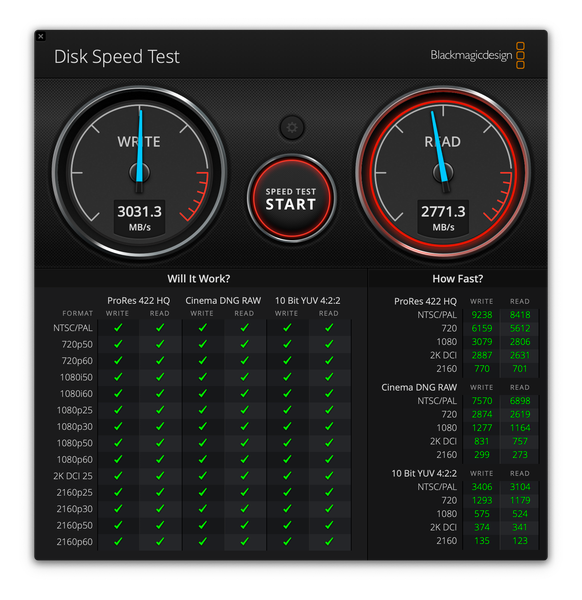The image size is (582, 600).
Task: Click the WRITE gauge dial
Action: click(x=140, y=172)
